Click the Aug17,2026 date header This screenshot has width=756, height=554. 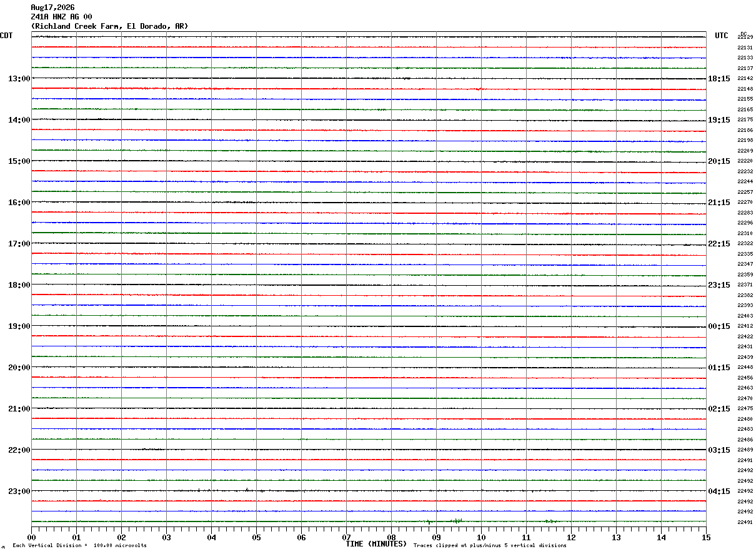tap(52, 8)
